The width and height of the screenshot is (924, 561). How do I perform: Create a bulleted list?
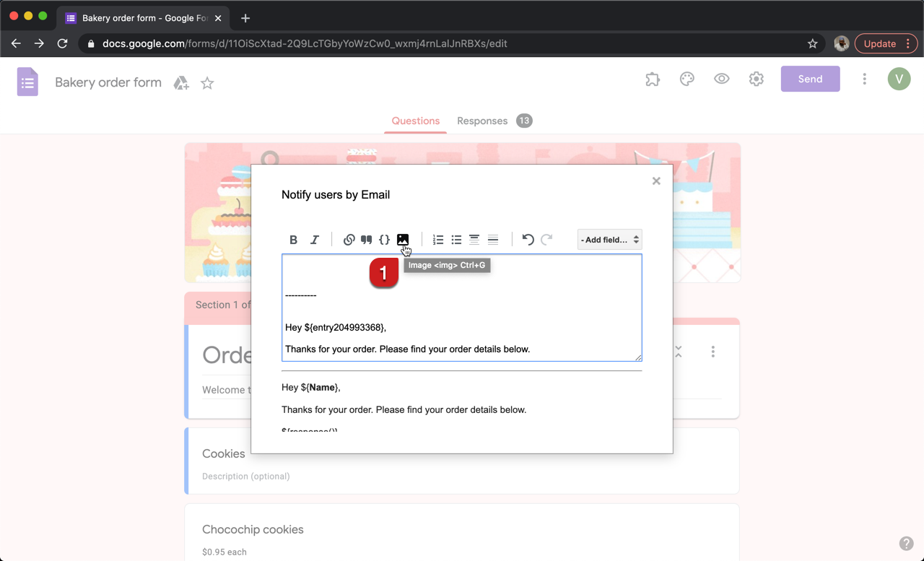pyautogui.click(x=456, y=240)
